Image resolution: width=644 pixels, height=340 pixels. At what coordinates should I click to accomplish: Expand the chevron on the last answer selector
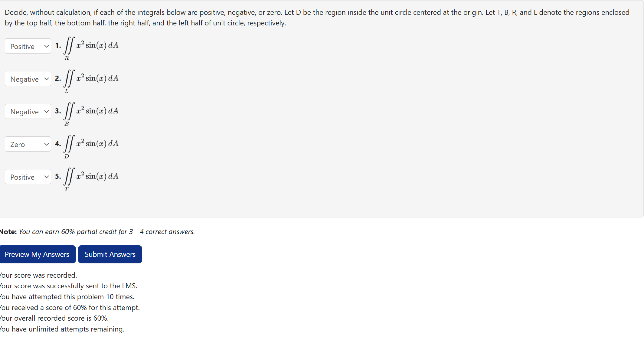[46, 177]
